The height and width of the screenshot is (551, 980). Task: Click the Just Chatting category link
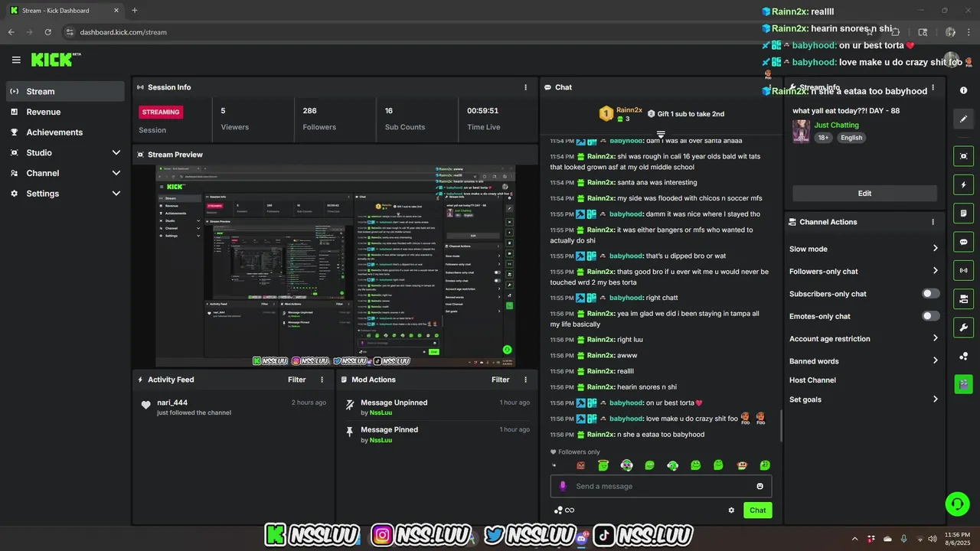[836, 125]
